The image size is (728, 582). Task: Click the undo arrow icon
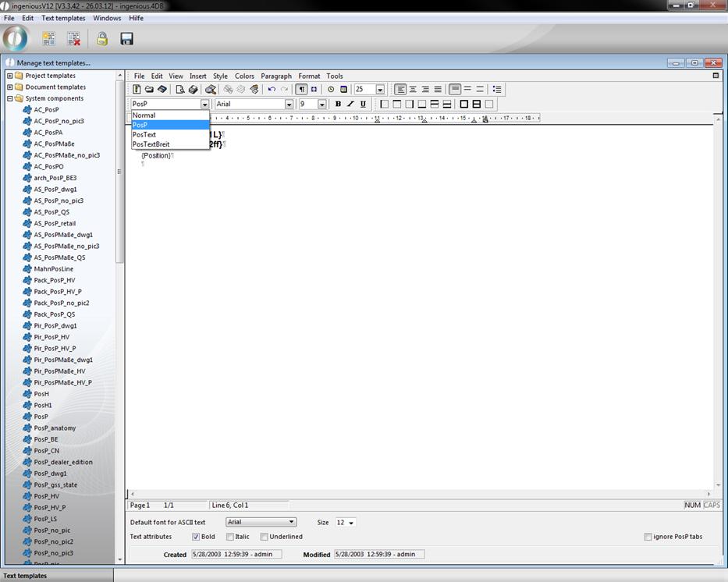[272, 90]
